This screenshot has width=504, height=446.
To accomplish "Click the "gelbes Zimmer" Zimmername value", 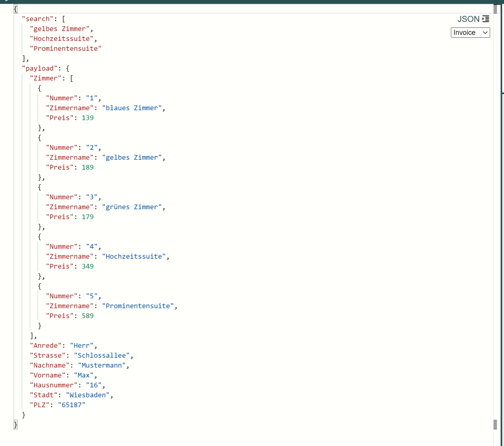I will (132, 158).
